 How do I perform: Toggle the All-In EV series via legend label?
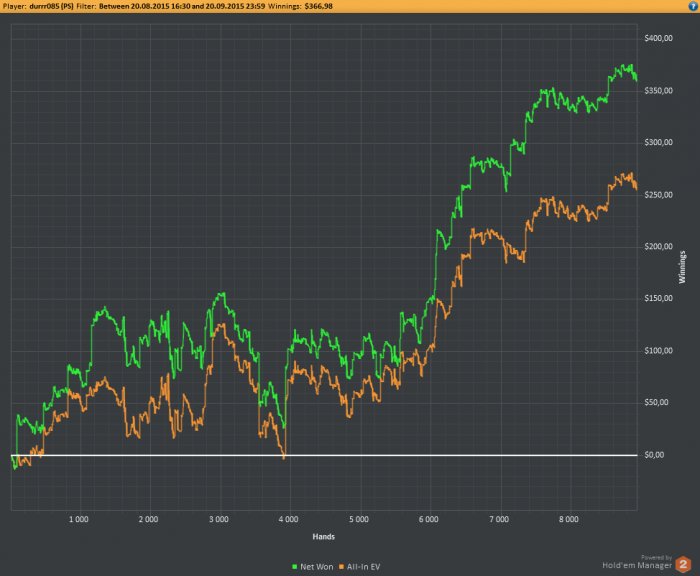tap(361, 566)
